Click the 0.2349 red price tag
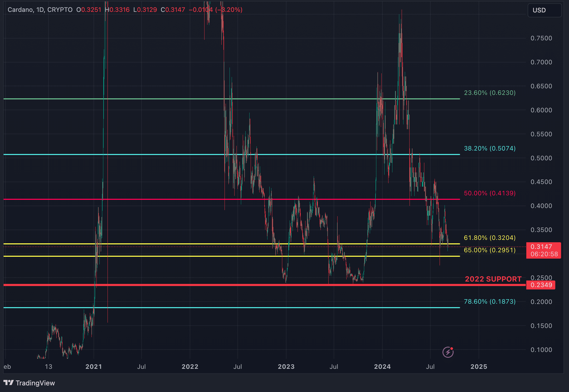This screenshot has width=569, height=392. pyautogui.click(x=541, y=285)
